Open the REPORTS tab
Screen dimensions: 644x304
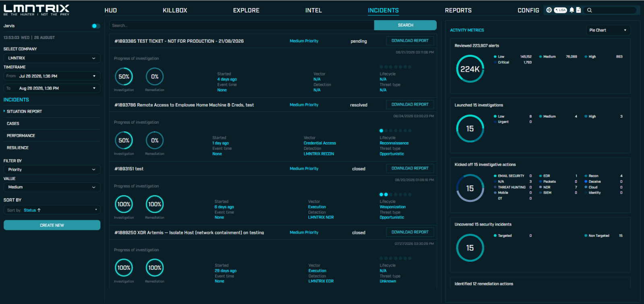point(458,10)
